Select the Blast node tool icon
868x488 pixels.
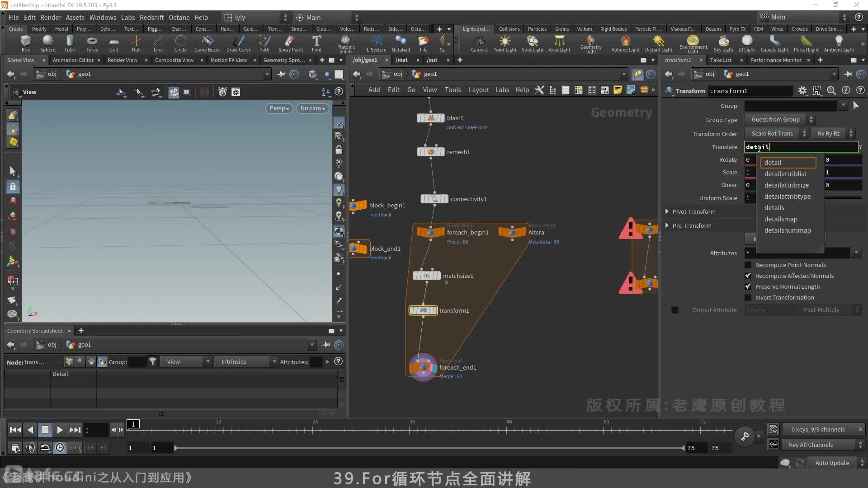pos(430,117)
